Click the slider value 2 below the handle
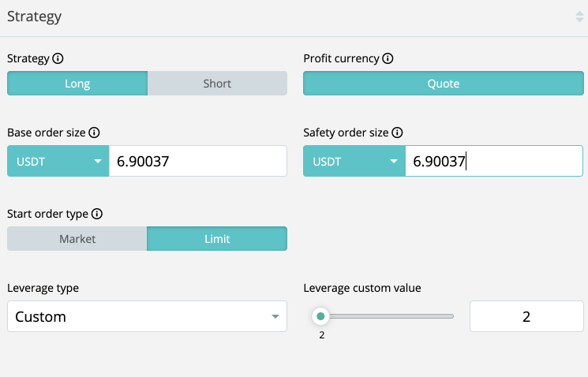This screenshot has height=377, width=588. [322, 335]
